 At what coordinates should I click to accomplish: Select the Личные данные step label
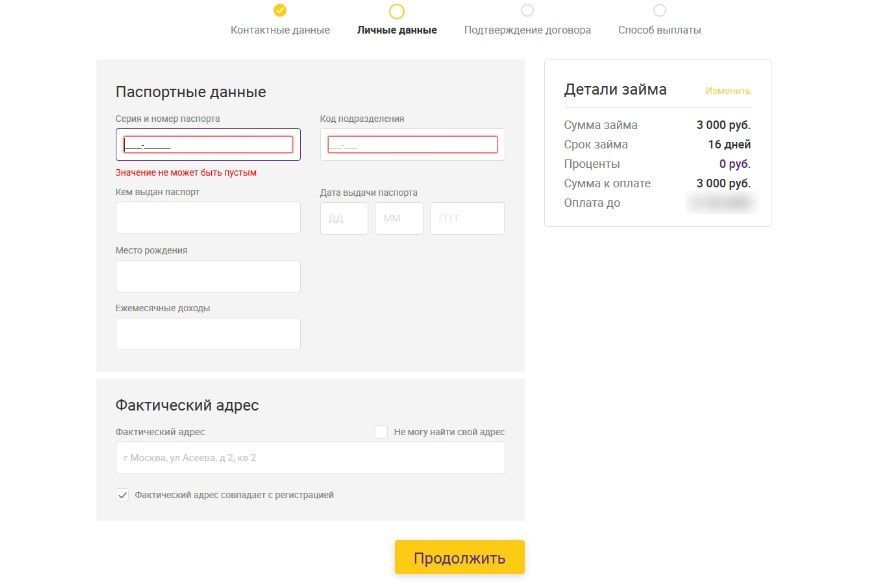[397, 30]
